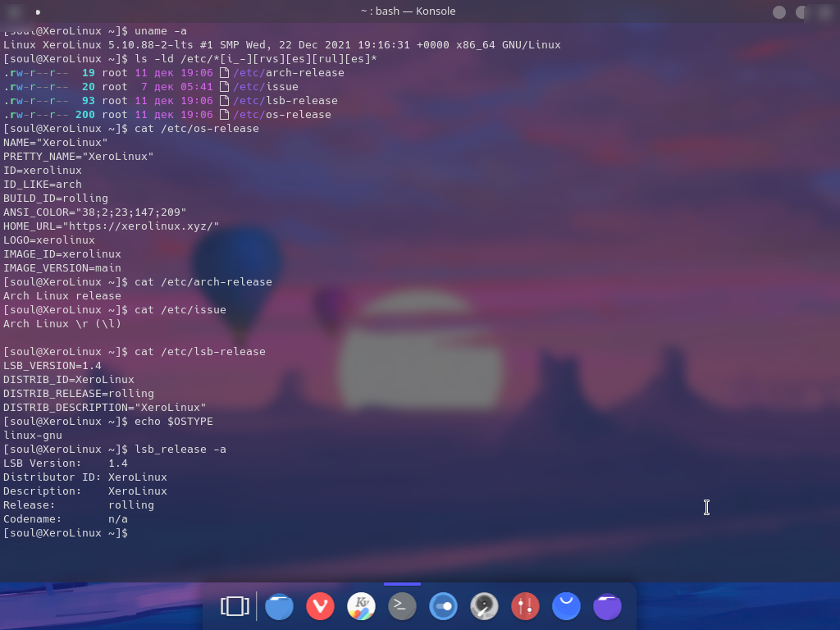Image resolution: width=840 pixels, height=630 pixels.
Task: Click the BUILD_ID=rolling line
Action: (56, 199)
